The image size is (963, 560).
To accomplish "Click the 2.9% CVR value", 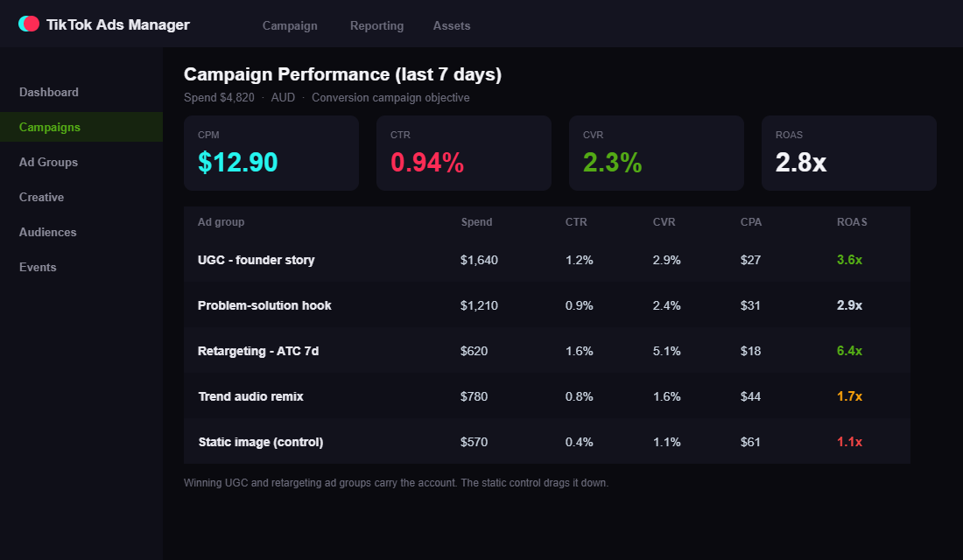I will click(666, 261).
